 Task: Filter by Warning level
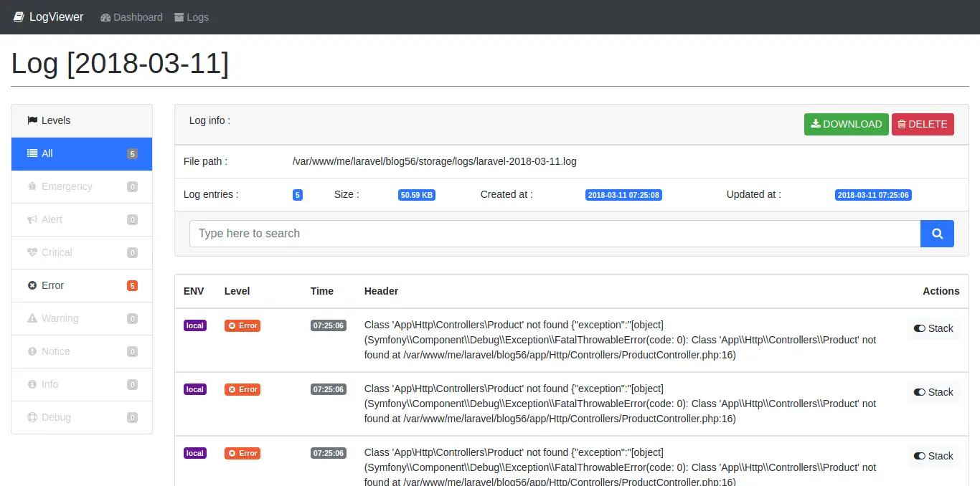pyautogui.click(x=82, y=318)
